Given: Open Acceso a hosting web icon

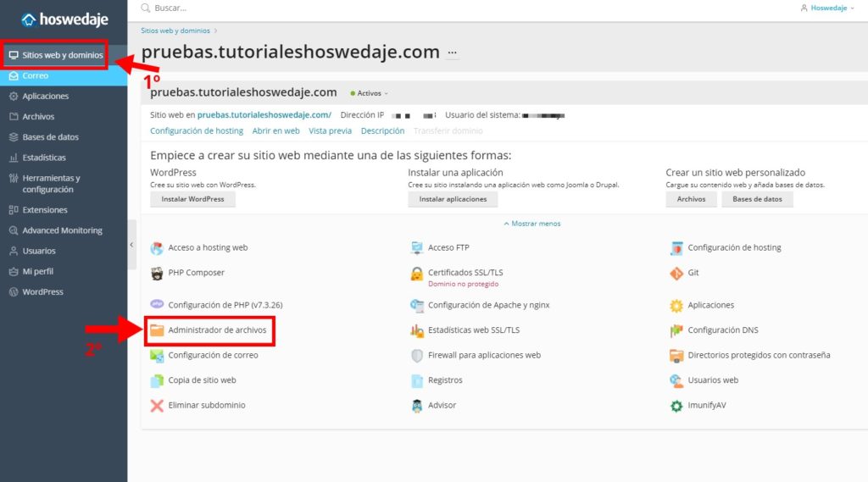Looking at the screenshot, I should tap(157, 248).
